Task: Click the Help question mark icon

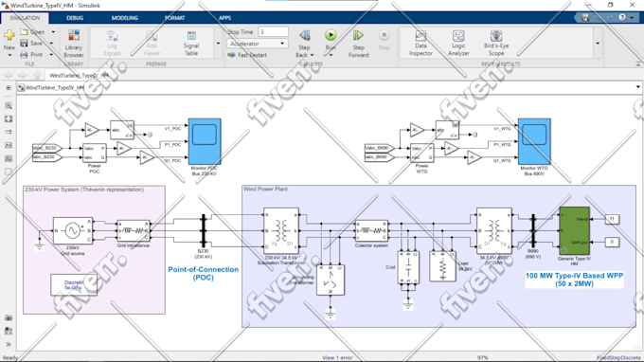Action: [622, 17]
